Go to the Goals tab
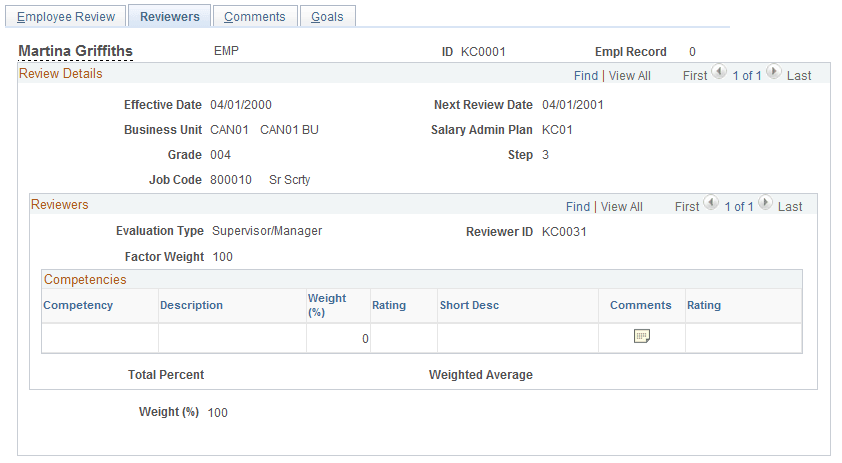842x463 pixels. pos(327,17)
